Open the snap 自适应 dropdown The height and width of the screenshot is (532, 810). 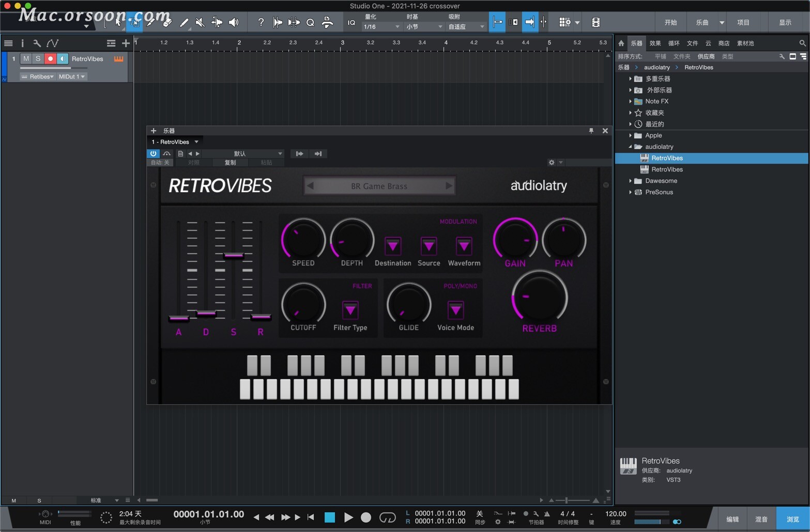pyautogui.click(x=466, y=26)
